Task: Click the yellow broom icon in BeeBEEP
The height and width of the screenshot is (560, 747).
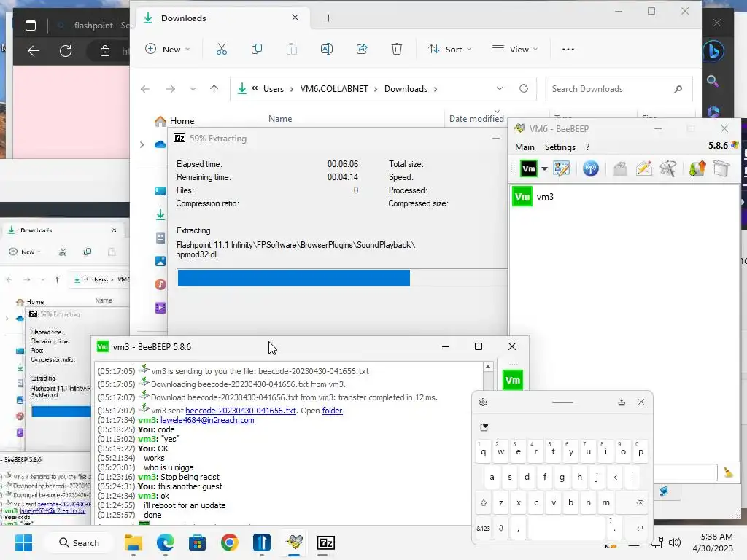Action: pyautogui.click(x=729, y=472)
